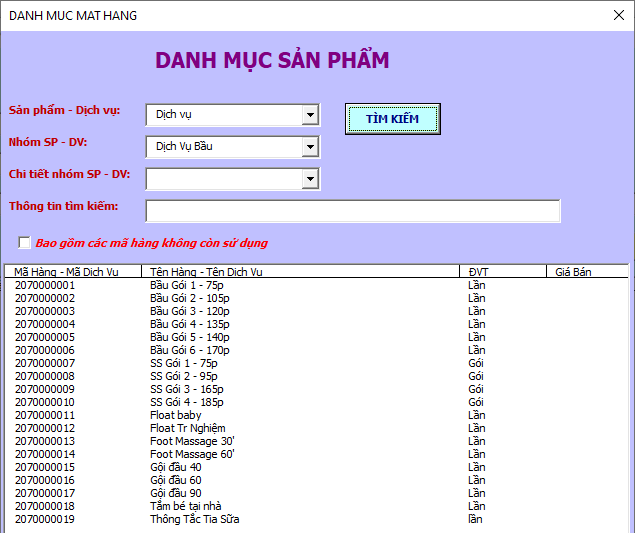Screen dimensions: 635x533
Task: Click item code 2070000013
Action: 45,441
